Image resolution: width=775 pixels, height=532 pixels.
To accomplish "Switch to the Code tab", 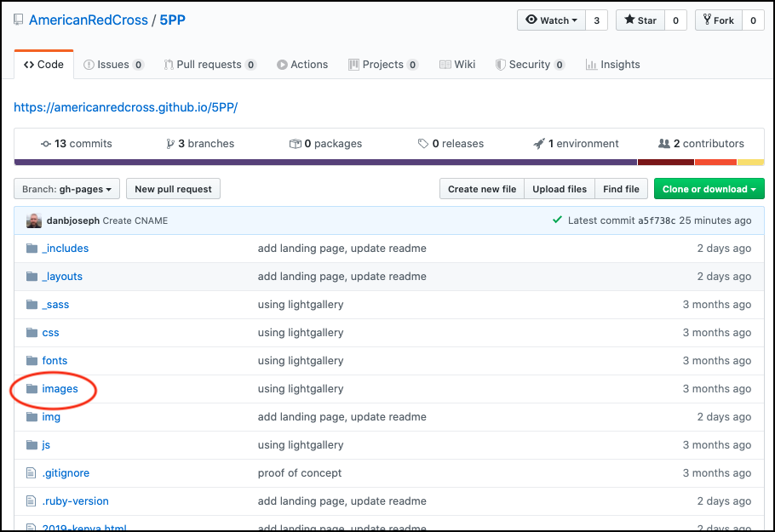I will pyautogui.click(x=44, y=64).
